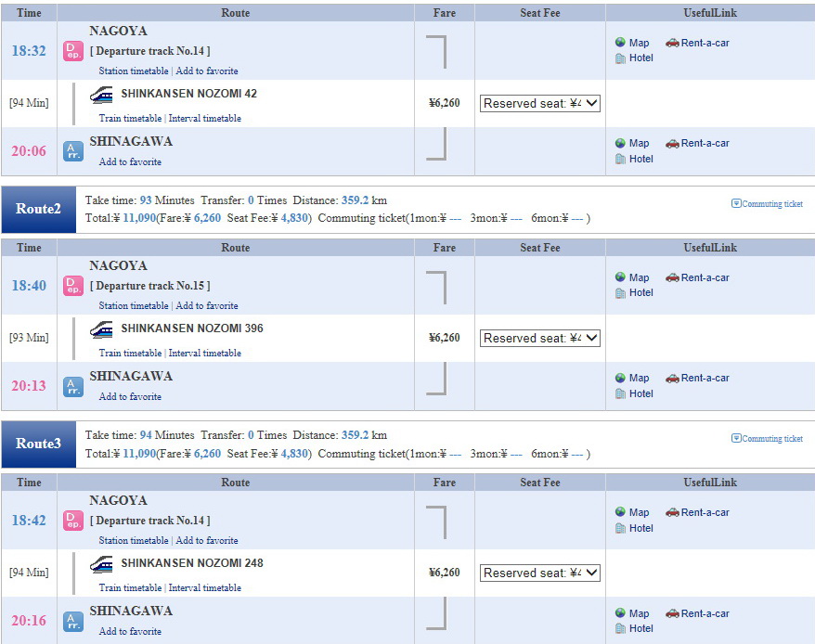Image resolution: width=815 pixels, height=644 pixels.
Task: Click the Nozomi 396 shinkansen train icon
Action: coord(101,329)
